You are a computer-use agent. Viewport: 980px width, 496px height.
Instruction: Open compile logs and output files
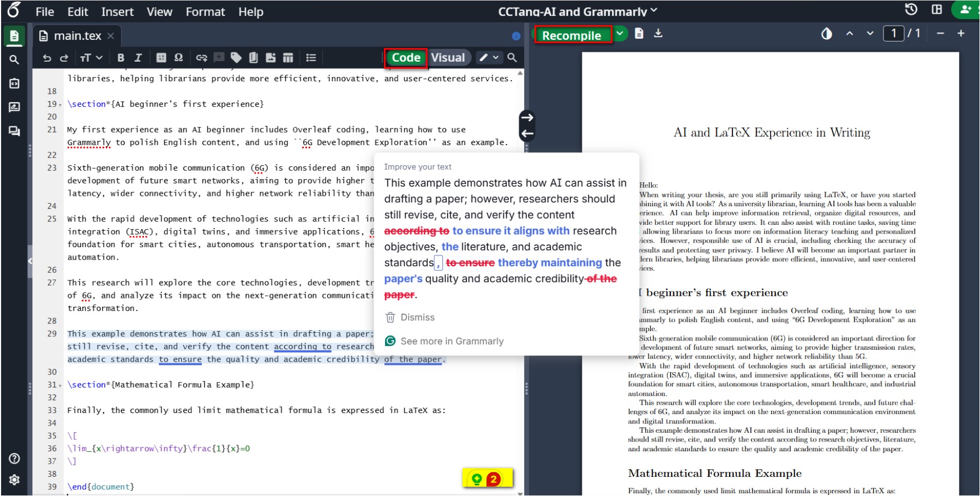click(639, 34)
